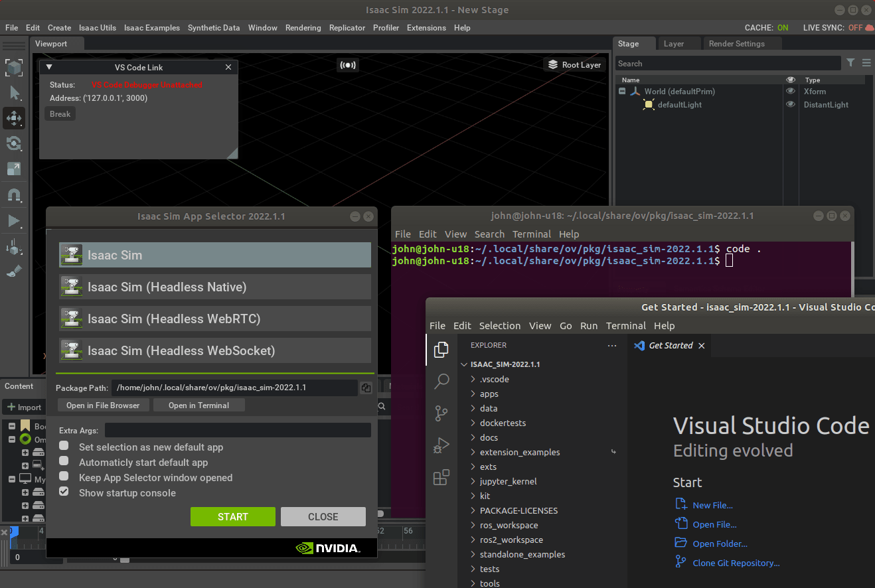
Task: Click the green START button
Action: pyautogui.click(x=233, y=516)
